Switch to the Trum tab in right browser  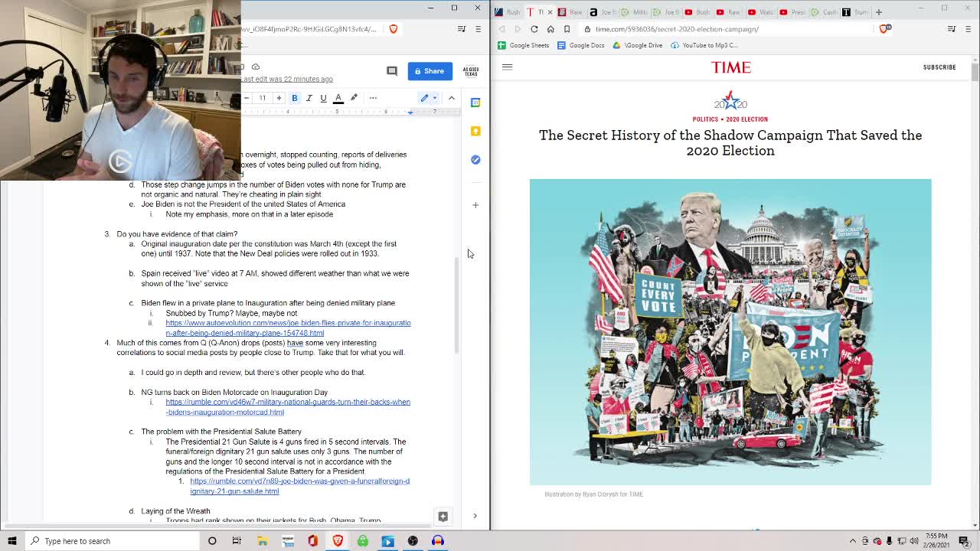(x=855, y=12)
